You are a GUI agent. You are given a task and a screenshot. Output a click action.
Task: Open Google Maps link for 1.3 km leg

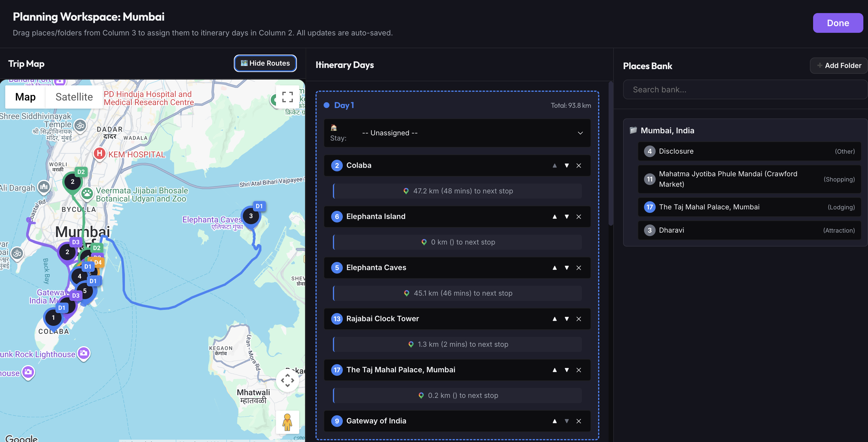point(411,344)
